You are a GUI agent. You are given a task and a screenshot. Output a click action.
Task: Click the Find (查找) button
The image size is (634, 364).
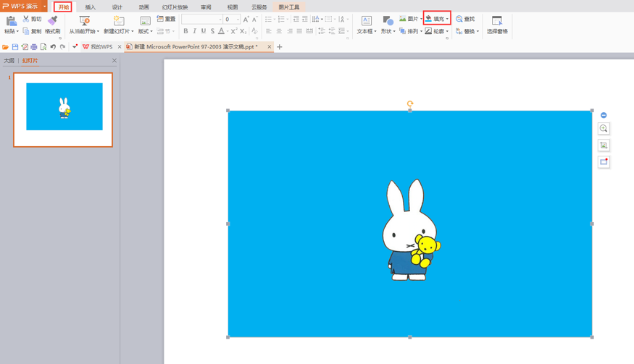465,19
